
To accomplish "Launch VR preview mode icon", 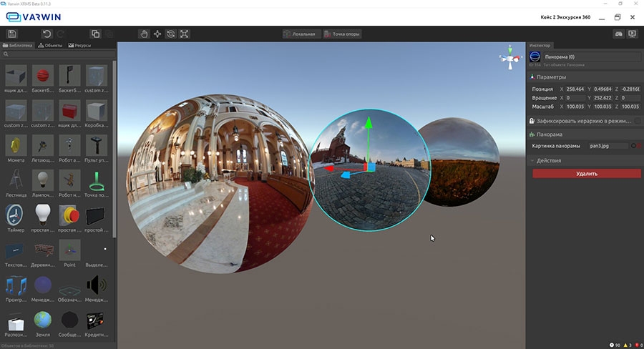I will [x=618, y=34].
